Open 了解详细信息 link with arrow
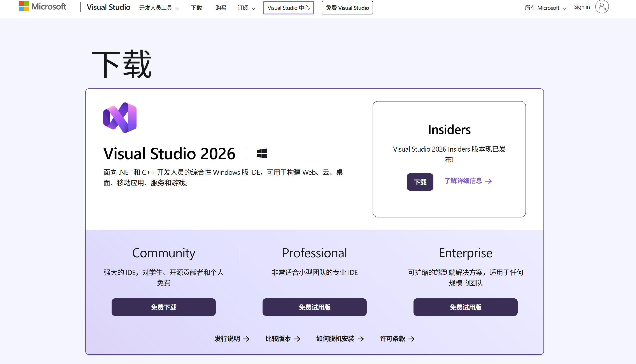Screen dimensions: 636x364 click(468, 181)
